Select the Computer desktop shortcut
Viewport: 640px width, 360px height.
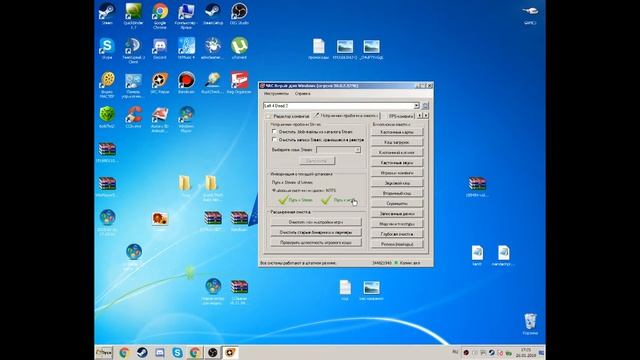click(x=186, y=16)
